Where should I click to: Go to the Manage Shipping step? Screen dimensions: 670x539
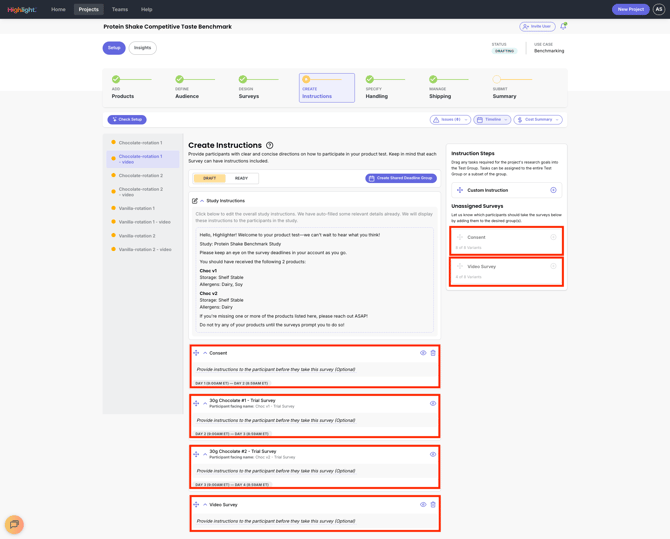449,88
